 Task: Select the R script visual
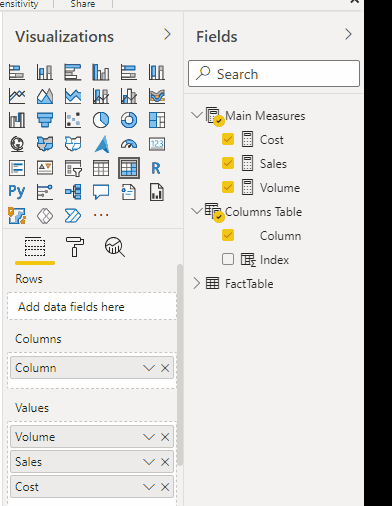pyautogui.click(x=156, y=168)
